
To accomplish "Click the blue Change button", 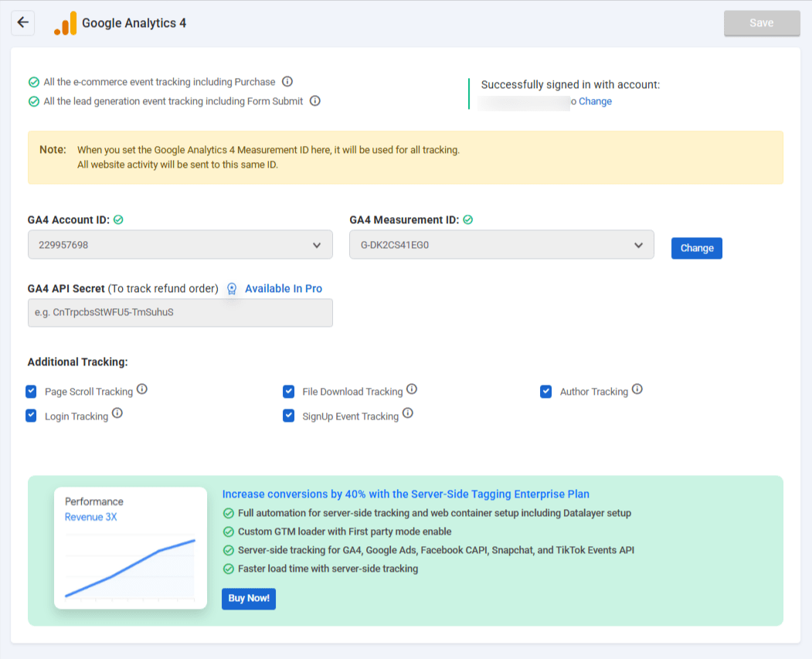I will (697, 248).
